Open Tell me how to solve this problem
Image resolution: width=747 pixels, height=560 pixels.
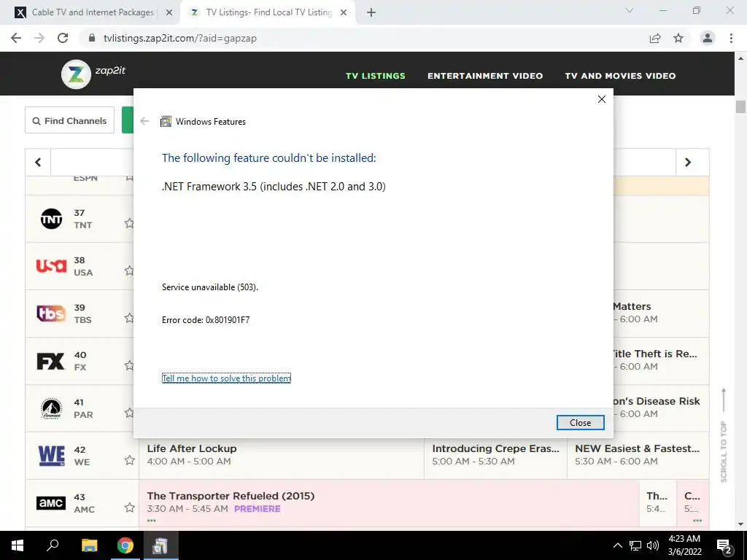[226, 378]
